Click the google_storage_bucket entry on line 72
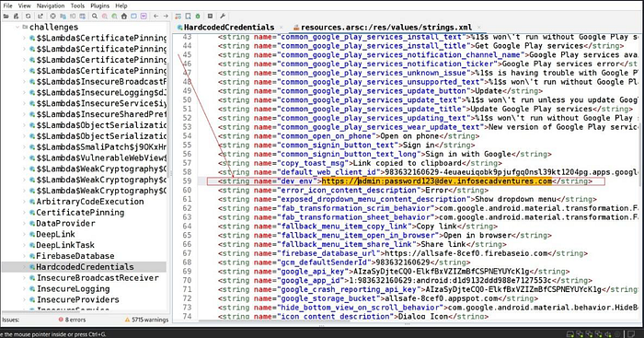Screen dimensions: 644x338 click(x=379, y=298)
